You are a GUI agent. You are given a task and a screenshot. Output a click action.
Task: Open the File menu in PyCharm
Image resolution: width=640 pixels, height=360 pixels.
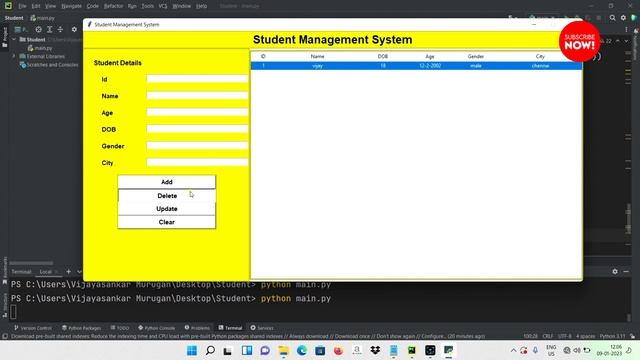[x=22, y=6]
